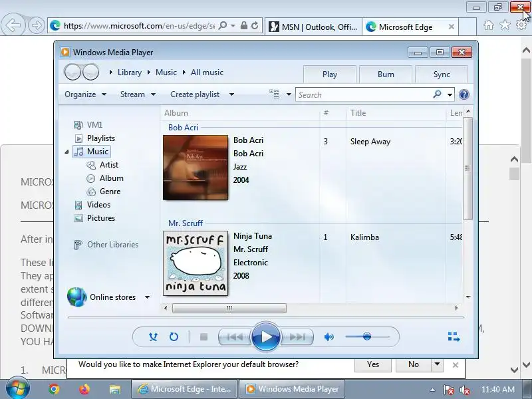532x399 pixels.
Task: Refresh the page in Internet Explorer
Action: click(x=255, y=26)
